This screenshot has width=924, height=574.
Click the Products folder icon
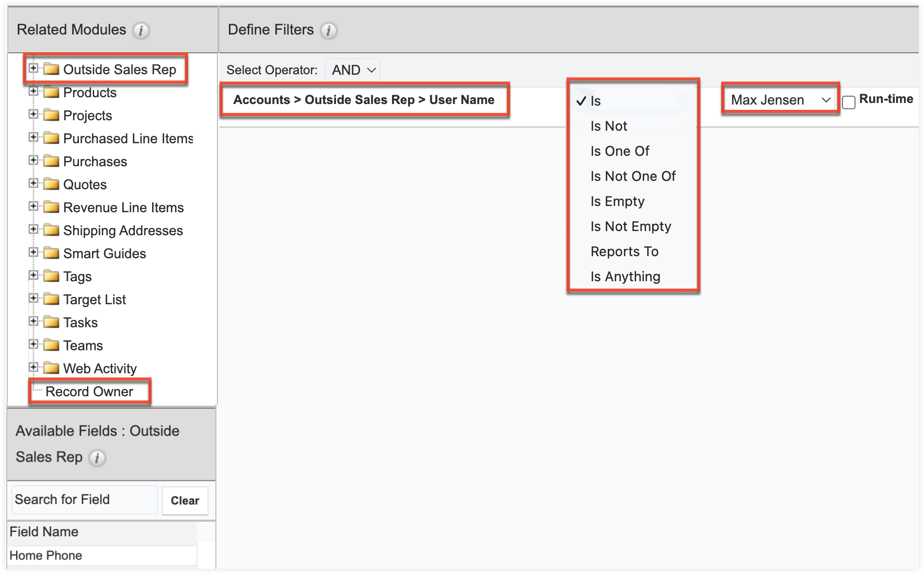point(51,92)
